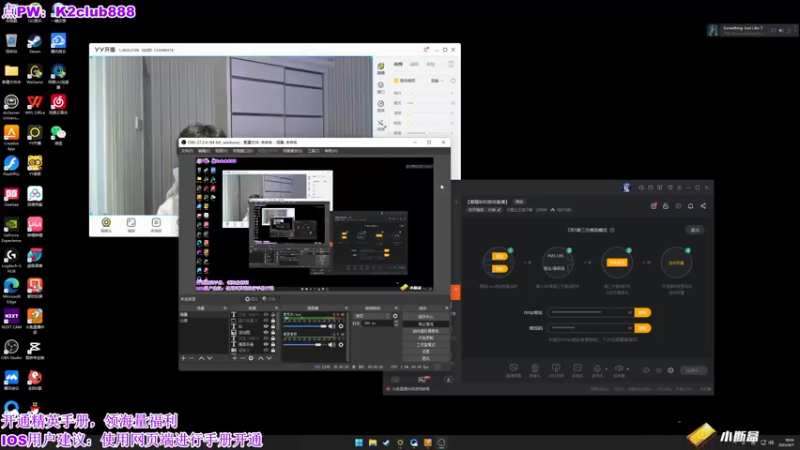Open settings gear in streaming companion bottom bar

pyautogui.click(x=670, y=370)
